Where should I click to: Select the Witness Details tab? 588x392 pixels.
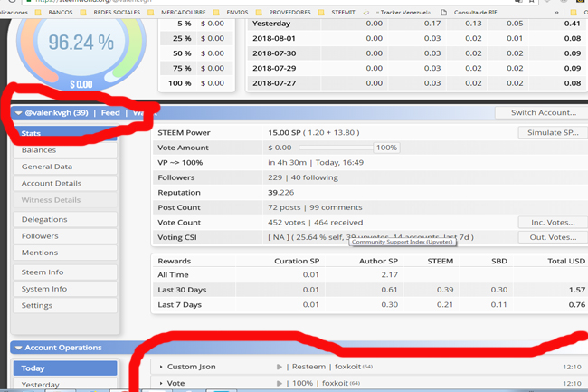point(65,200)
